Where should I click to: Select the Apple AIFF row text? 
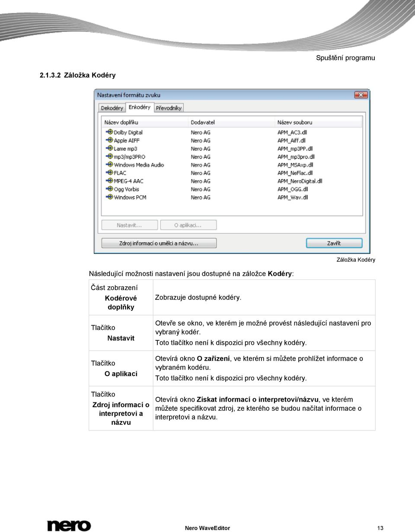pos(127,141)
